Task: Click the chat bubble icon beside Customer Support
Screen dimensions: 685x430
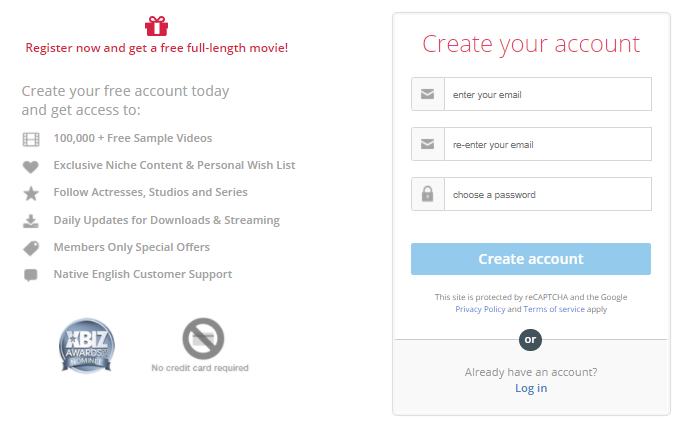Action: pos(31,275)
